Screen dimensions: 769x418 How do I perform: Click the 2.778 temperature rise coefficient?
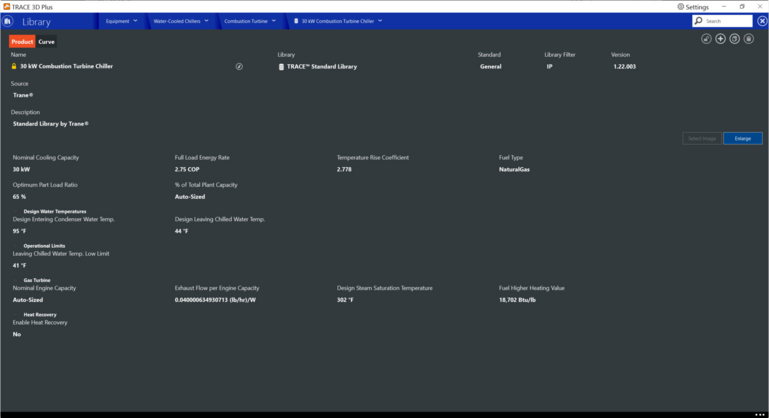[344, 169]
